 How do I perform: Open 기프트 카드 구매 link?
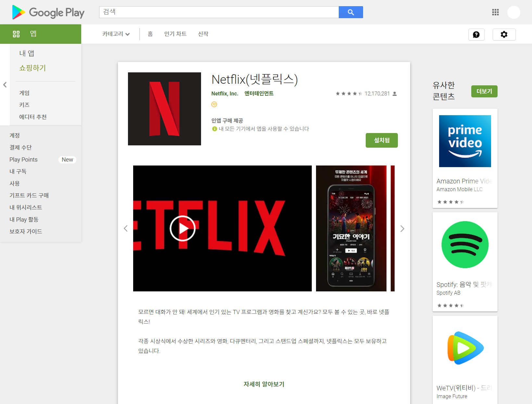click(29, 195)
